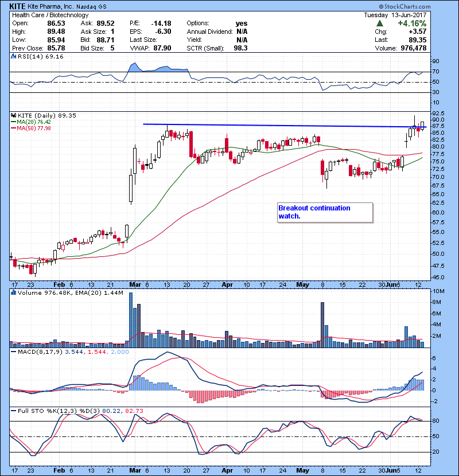The image size is (459, 476).
Task: Click the Last value 89.35
Action: pyautogui.click(x=417, y=40)
